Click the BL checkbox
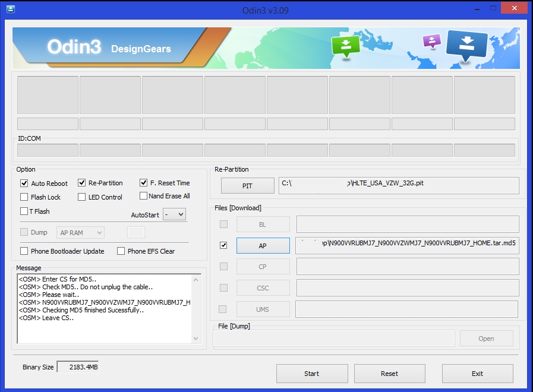Viewport: 533px width, 392px height. pyautogui.click(x=223, y=224)
